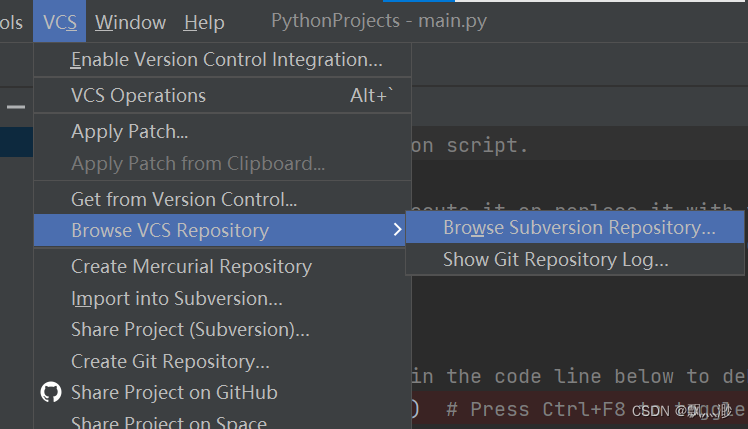Expand the Browse VCS Repository submenu arrow
The width and height of the screenshot is (748, 429).
[397, 230]
